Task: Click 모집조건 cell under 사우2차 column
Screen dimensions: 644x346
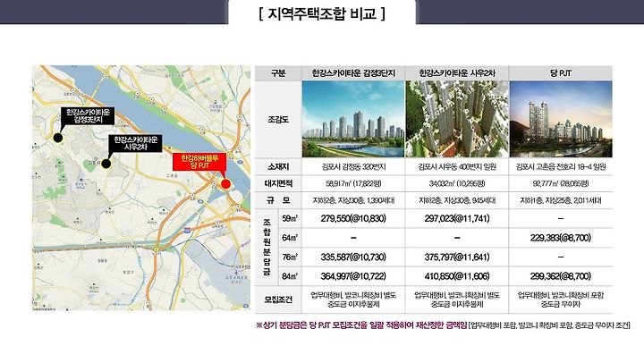Action: (457, 300)
